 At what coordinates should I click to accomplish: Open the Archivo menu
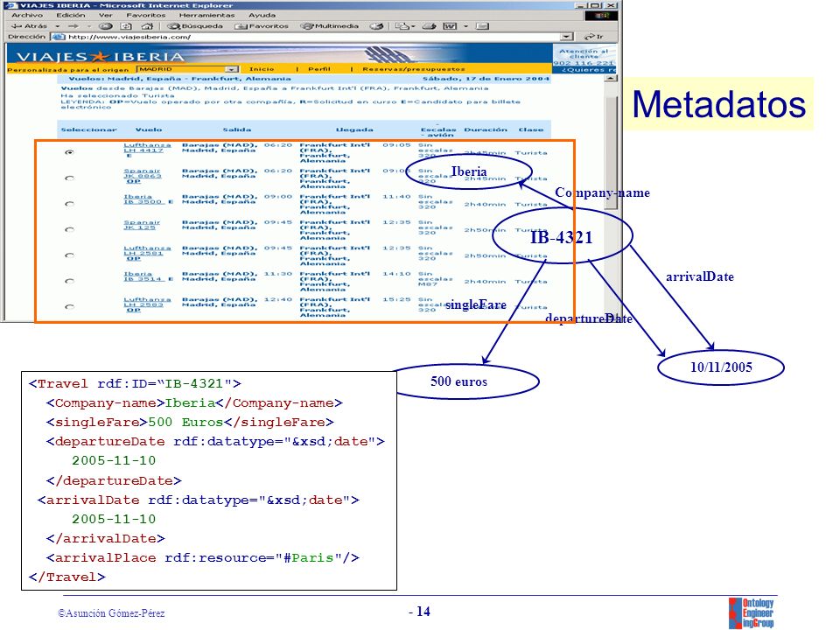pos(27,15)
